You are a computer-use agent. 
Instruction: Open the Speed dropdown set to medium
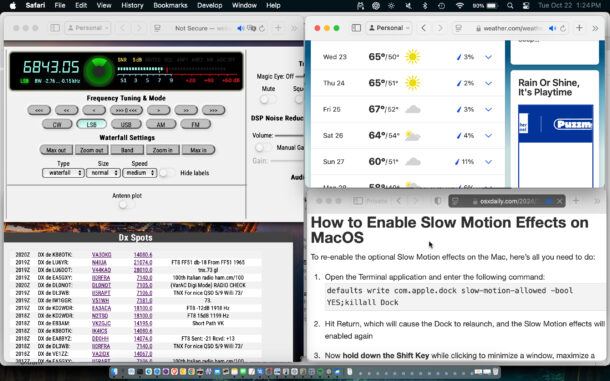pos(139,172)
